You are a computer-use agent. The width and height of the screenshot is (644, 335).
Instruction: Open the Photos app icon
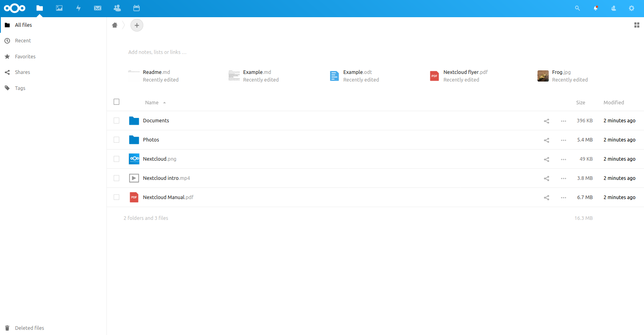59,8
